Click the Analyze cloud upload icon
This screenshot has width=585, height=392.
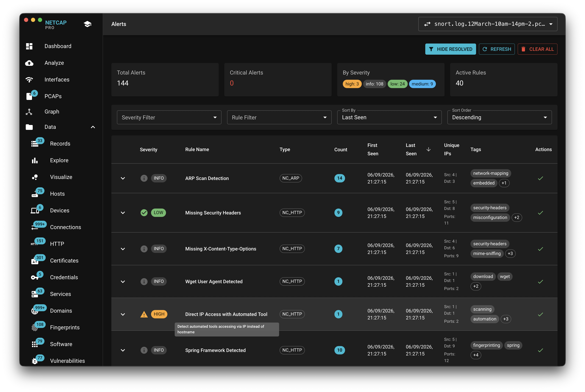click(29, 63)
